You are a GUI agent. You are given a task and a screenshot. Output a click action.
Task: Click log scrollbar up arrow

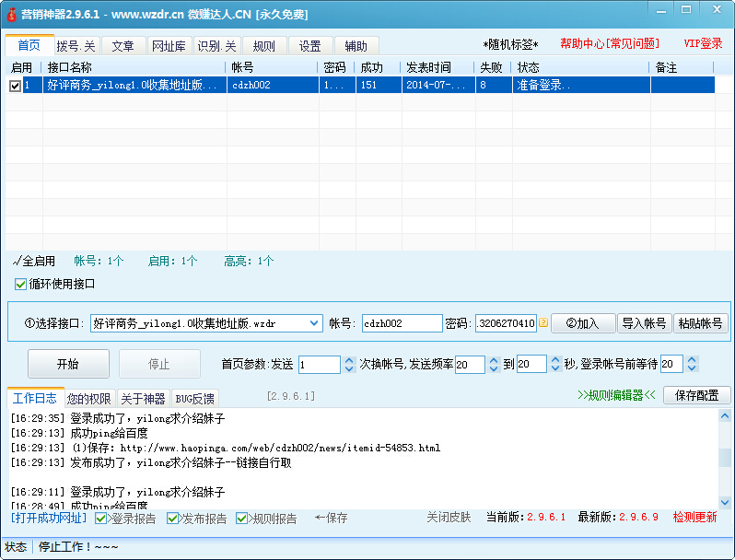[x=725, y=415]
